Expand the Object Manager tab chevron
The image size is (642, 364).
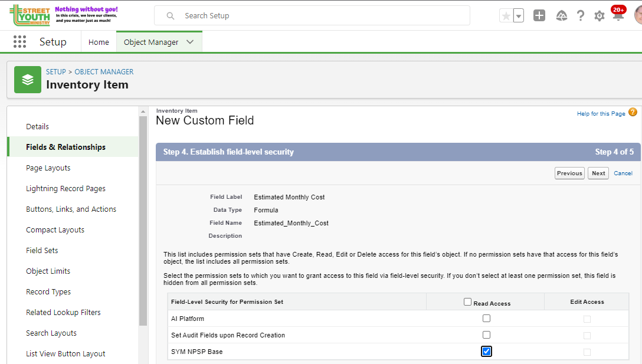190,42
